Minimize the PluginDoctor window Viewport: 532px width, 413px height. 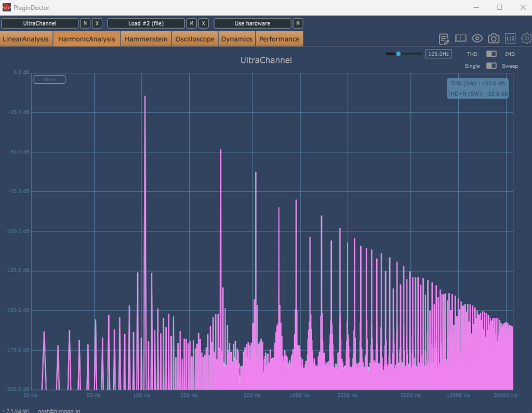[x=476, y=7]
